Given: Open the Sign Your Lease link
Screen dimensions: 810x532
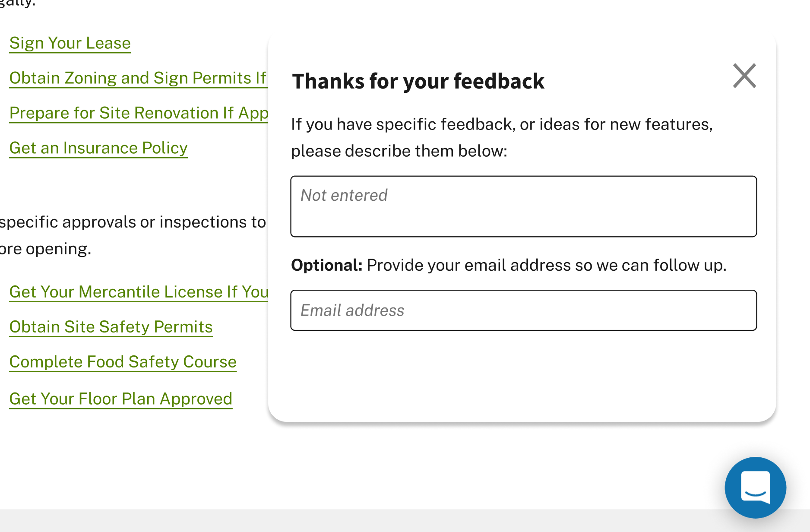Looking at the screenshot, I should click(x=70, y=43).
